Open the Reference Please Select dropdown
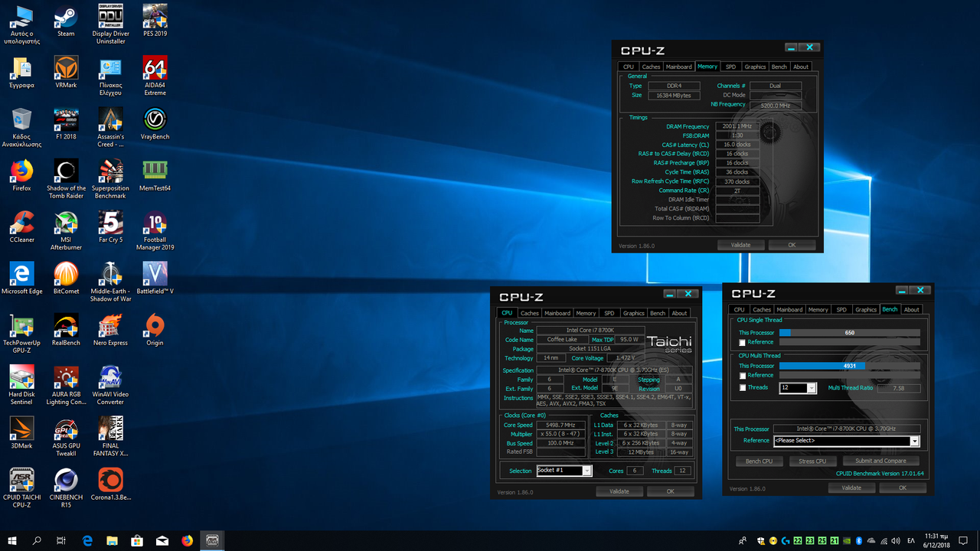The height and width of the screenshot is (551, 980). (x=846, y=441)
